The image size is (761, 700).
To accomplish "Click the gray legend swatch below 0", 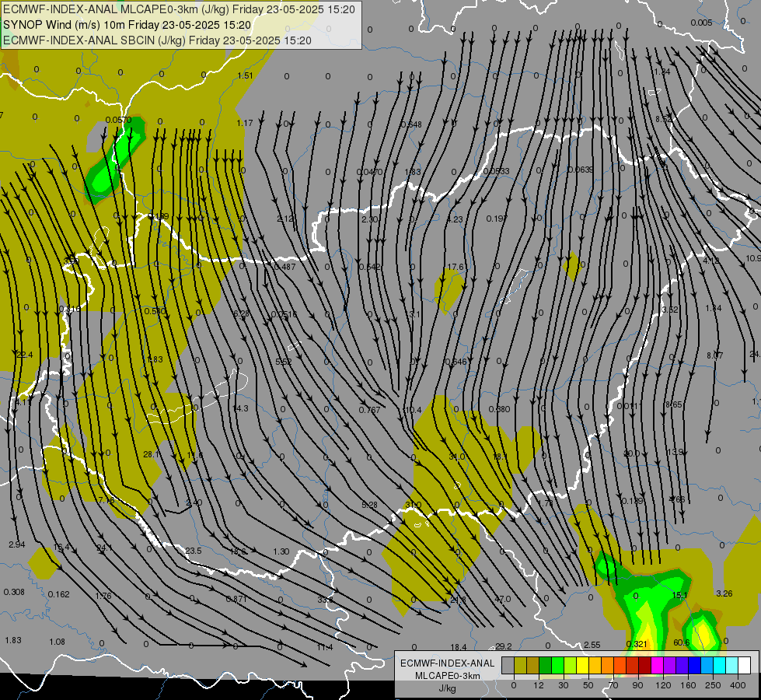I will (x=508, y=665).
